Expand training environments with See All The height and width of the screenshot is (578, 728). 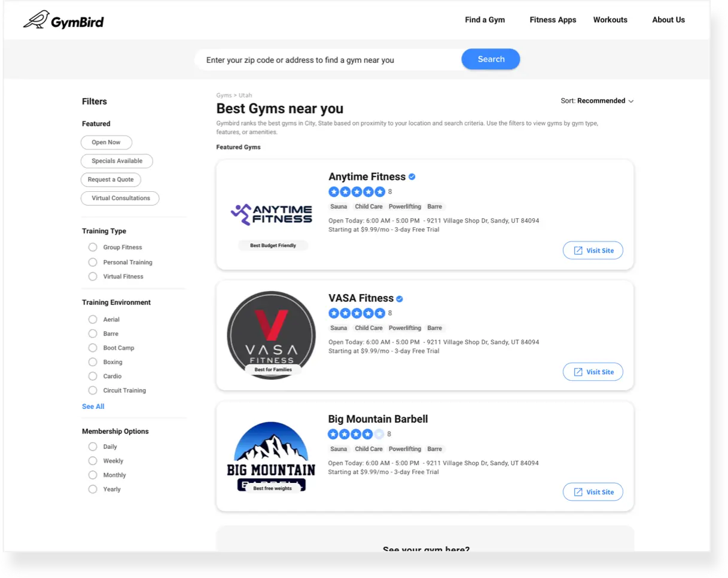[93, 406]
